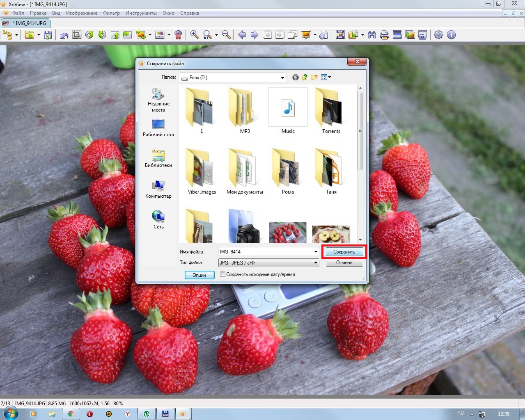Open the Опции settings button
The image size is (525, 420).
199,275
